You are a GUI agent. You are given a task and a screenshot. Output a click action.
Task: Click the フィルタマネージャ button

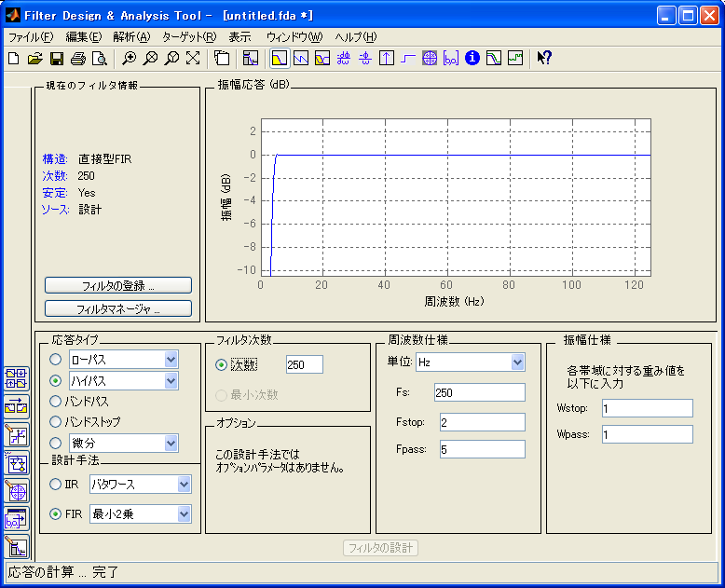[118, 308]
